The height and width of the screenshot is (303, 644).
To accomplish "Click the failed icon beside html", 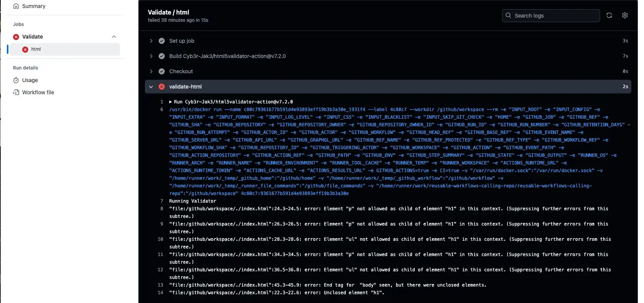I will coord(25,50).
